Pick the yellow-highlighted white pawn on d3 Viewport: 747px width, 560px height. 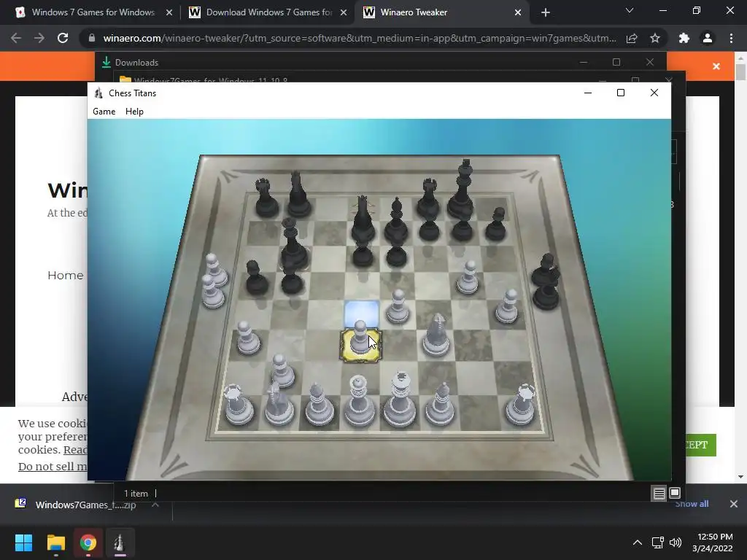pyautogui.click(x=360, y=338)
